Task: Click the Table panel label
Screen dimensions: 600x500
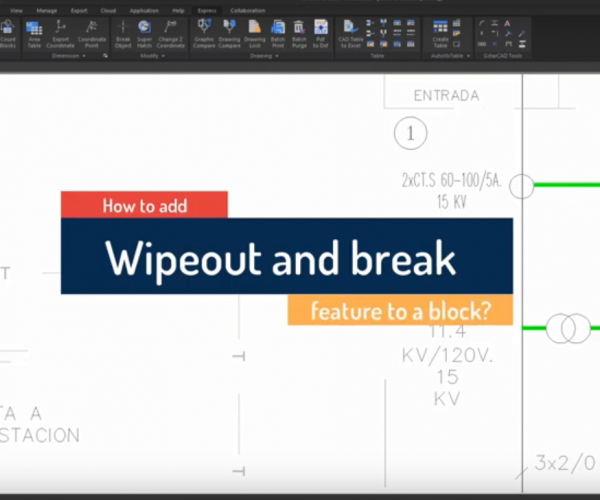Action: pyautogui.click(x=377, y=56)
